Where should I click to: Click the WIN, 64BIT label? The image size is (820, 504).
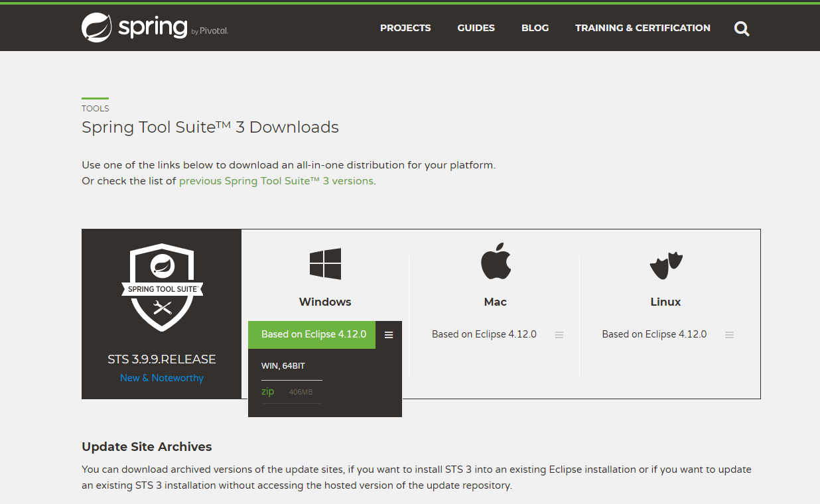[283, 366]
